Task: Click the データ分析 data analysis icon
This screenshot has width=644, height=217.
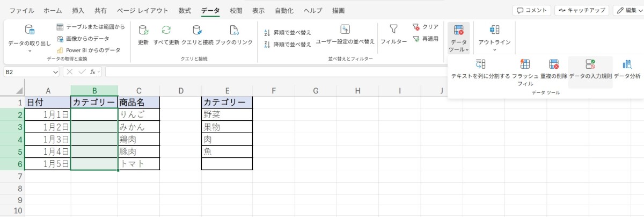Action: point(627,65)
